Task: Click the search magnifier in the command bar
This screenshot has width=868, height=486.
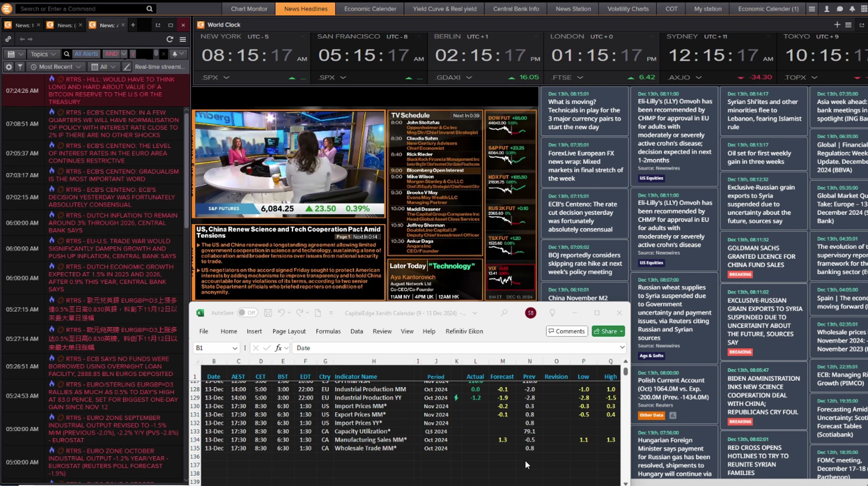Action: pos(149,9)
